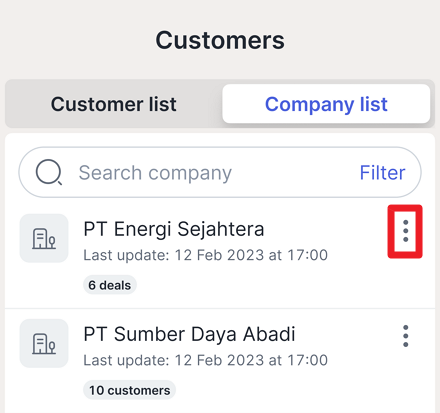Click PT Energi Sejahtera building icon

(44, 238)
